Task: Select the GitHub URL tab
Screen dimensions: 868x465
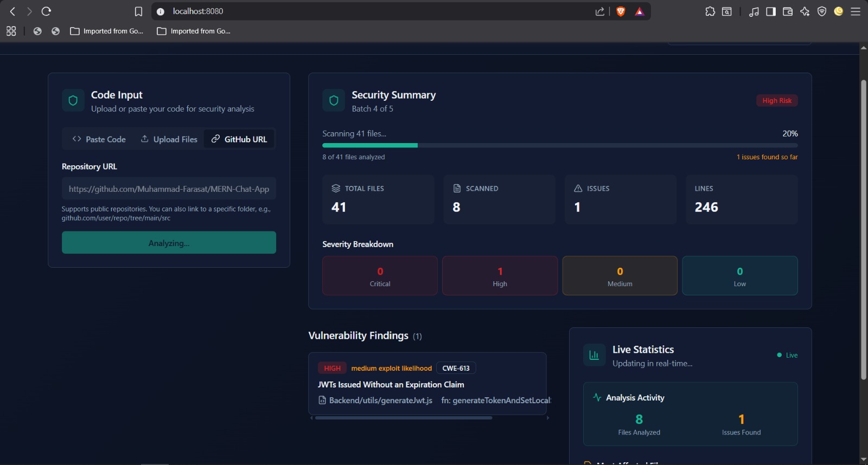Action: [x=239, y=139]
